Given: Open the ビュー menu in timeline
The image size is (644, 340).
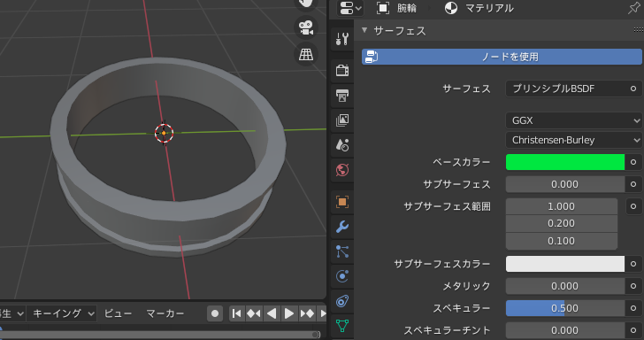Looking at the screenshot, I should point(118,313).
